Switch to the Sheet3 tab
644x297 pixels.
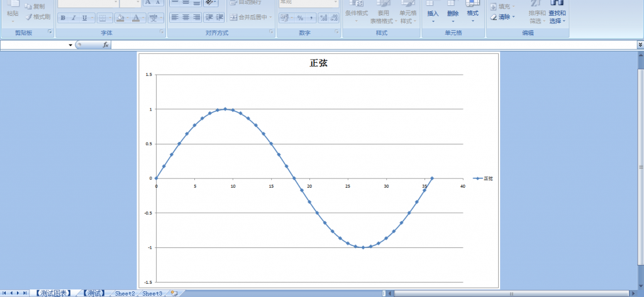152,293
